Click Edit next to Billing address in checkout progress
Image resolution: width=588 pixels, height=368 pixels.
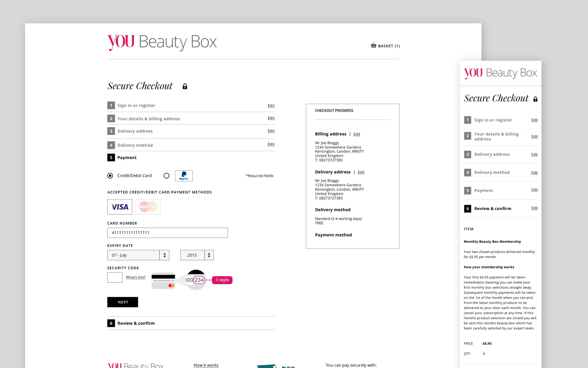point(356,134)
